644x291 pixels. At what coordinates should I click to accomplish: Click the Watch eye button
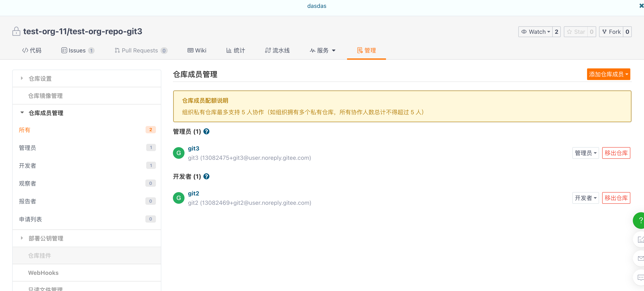(x=535, y=32)
